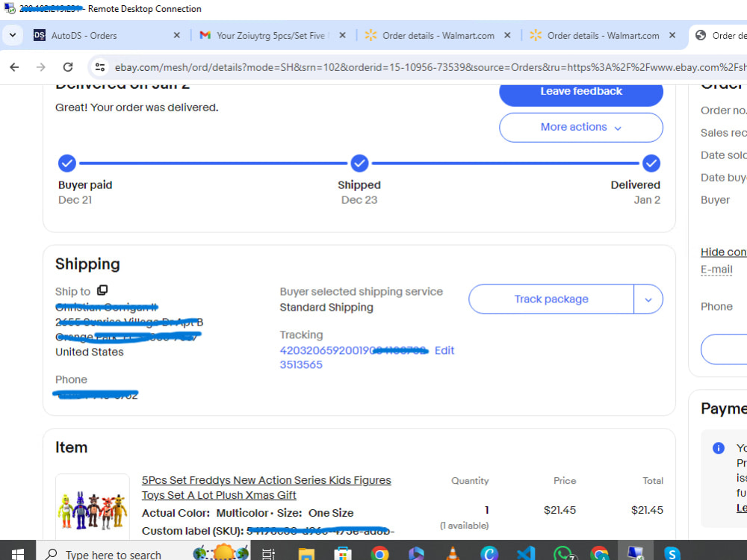Close first Walmart Order details tab
Image resolution: width=747 pixels, height=560 pixels.
tap(507, 35)
